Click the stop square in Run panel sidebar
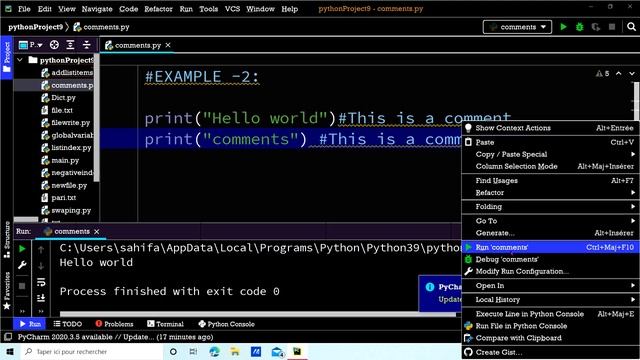 [x=22, y=286]
